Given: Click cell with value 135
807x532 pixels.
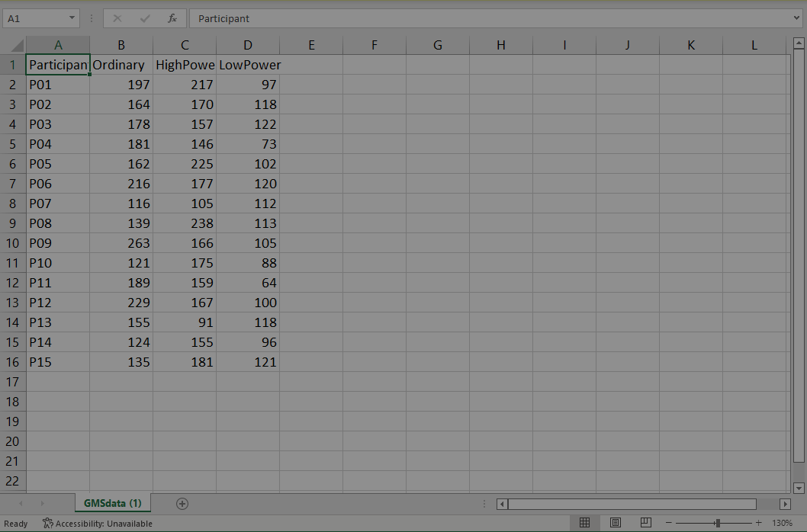Looking at the screenshot, I should click(121, 362).
